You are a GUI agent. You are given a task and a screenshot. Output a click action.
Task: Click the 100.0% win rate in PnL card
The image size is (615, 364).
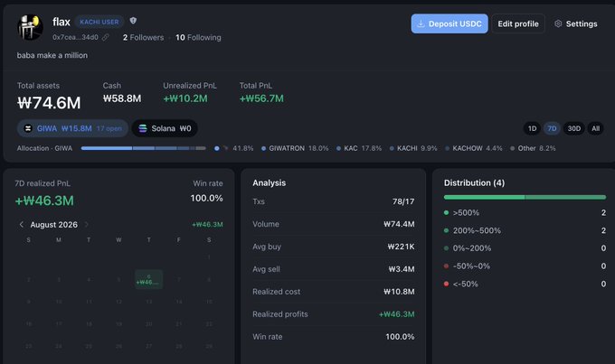pyautogui.click(x=207, y=199)
